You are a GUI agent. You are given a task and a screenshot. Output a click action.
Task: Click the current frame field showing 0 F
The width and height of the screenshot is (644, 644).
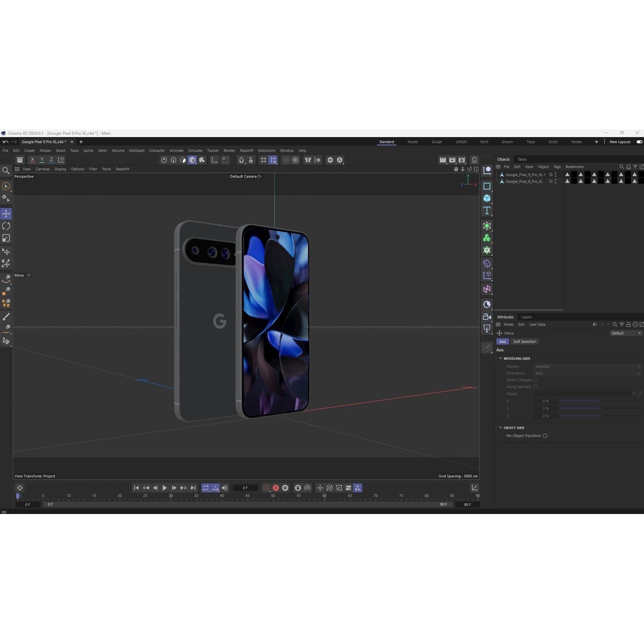245,488
